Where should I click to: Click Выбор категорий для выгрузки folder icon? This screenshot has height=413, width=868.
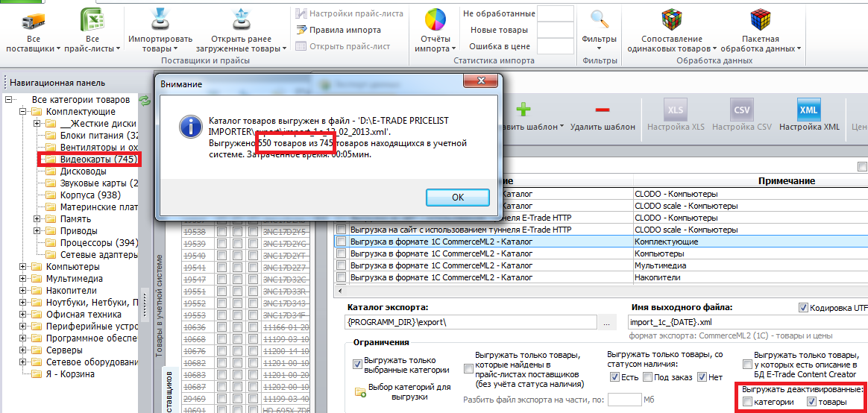coord(360,391)
